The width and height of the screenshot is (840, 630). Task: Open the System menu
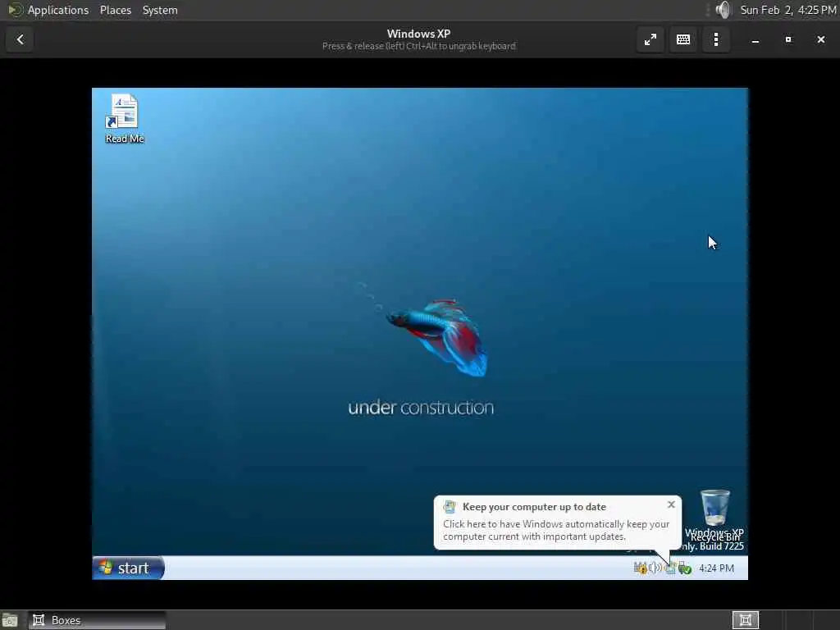tap(160, 10)
